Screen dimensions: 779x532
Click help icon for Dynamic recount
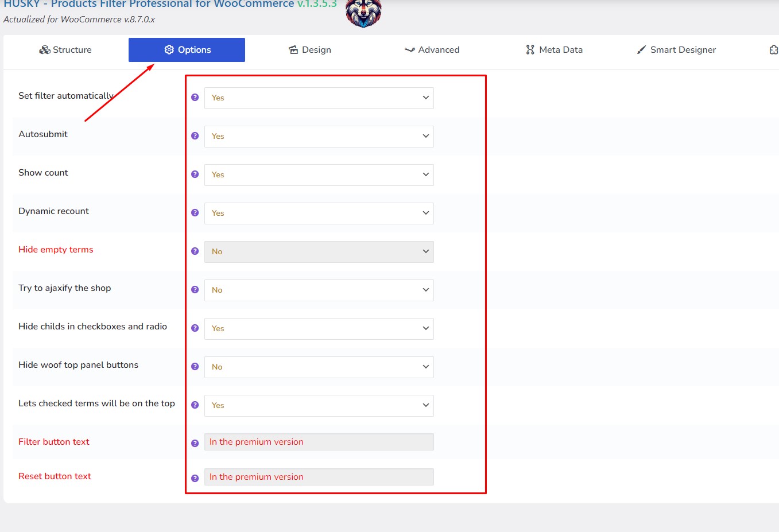195,213
